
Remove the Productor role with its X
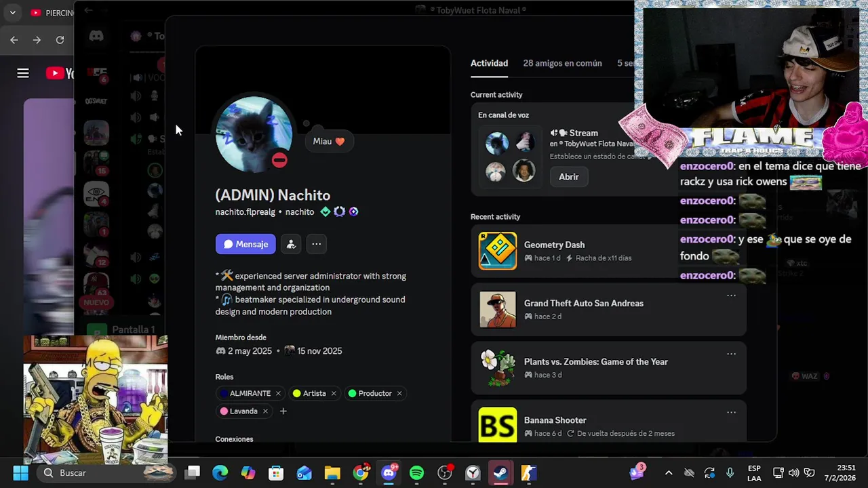[399, 393]
